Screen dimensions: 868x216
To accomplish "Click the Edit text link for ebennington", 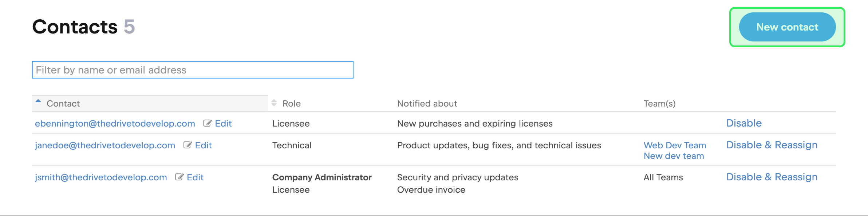I will (x=223, y=124).
